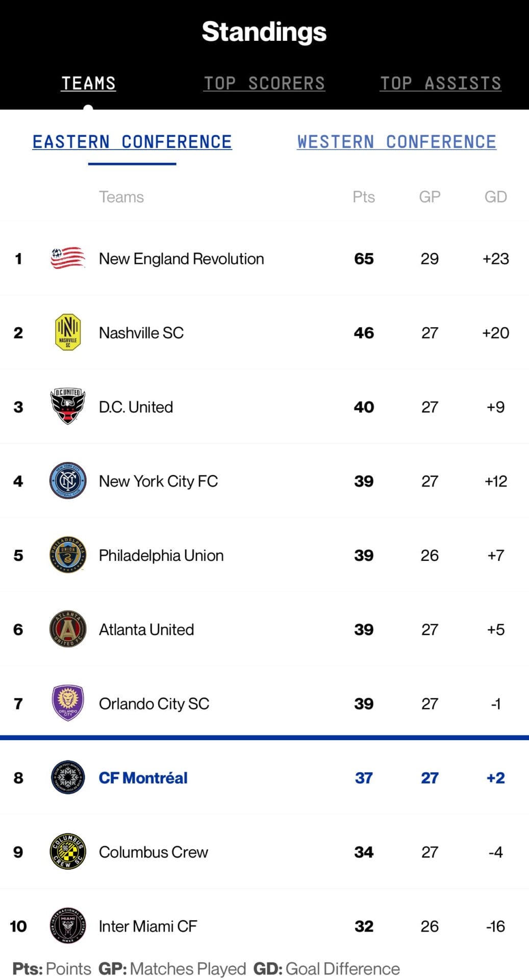Click the Nashville SC crest icon
This screenshot has width=529, height=980.
tap(67, 332)
